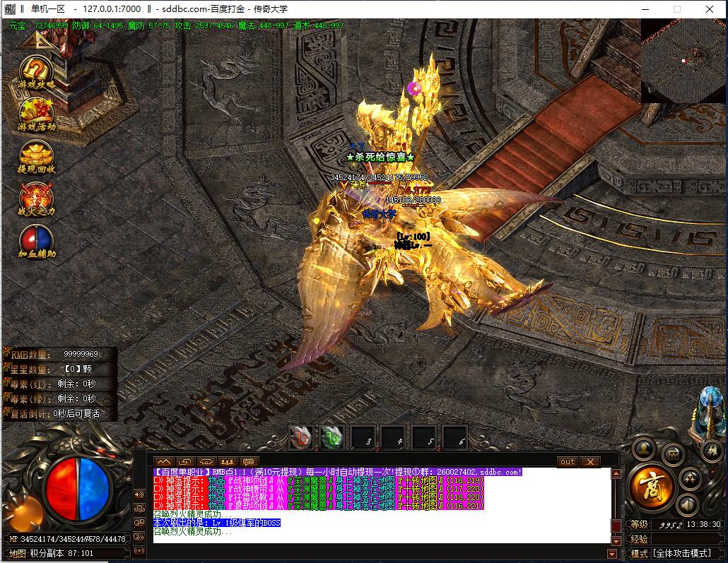The width and height of the screenshot is (728, 563).
Task: Click the 百度单职业 announcement line
Action: coord(338,472)
